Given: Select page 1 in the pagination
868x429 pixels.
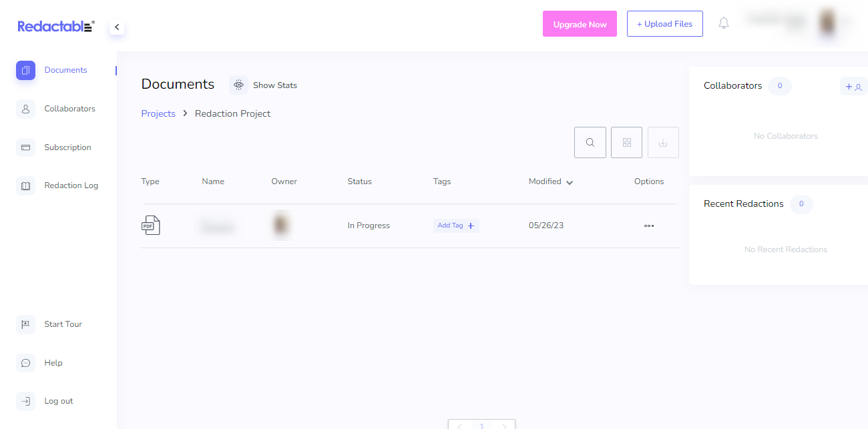Looking at the screenshot, I should [x=481, y=425].
